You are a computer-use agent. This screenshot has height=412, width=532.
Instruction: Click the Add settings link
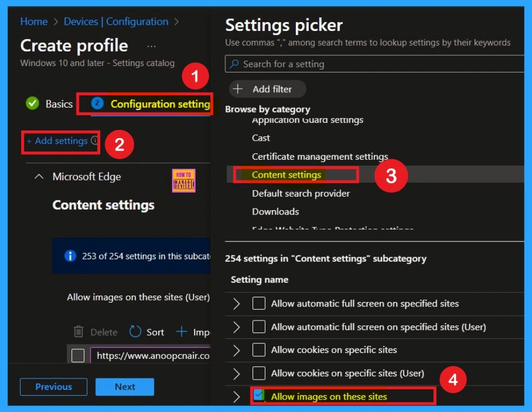tap(57, 141)
